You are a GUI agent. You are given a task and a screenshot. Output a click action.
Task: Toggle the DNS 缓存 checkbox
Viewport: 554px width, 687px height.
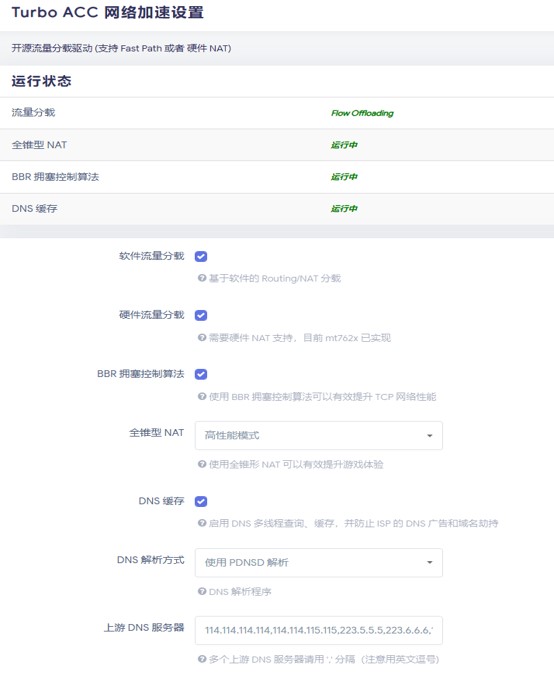click(x=201, y=501)
